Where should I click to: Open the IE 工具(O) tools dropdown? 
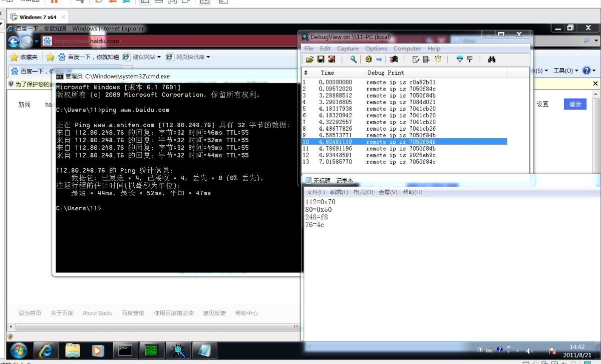565,71
